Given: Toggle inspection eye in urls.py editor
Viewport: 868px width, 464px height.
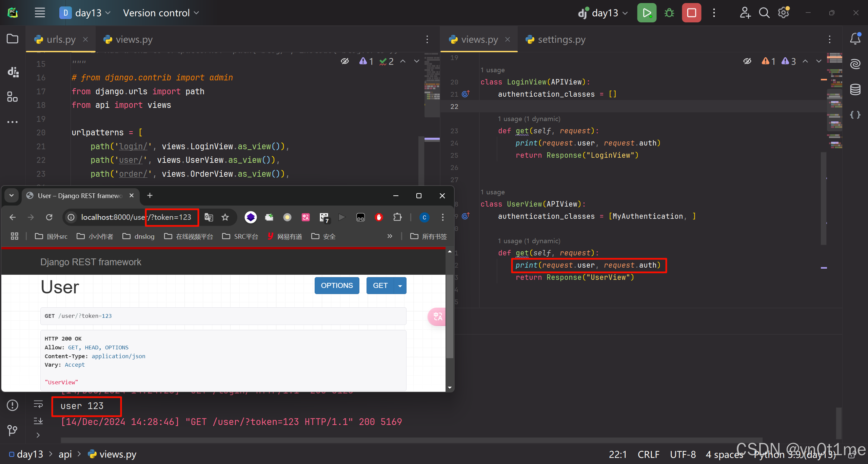Looking at the screenshot, I should 345,61.
